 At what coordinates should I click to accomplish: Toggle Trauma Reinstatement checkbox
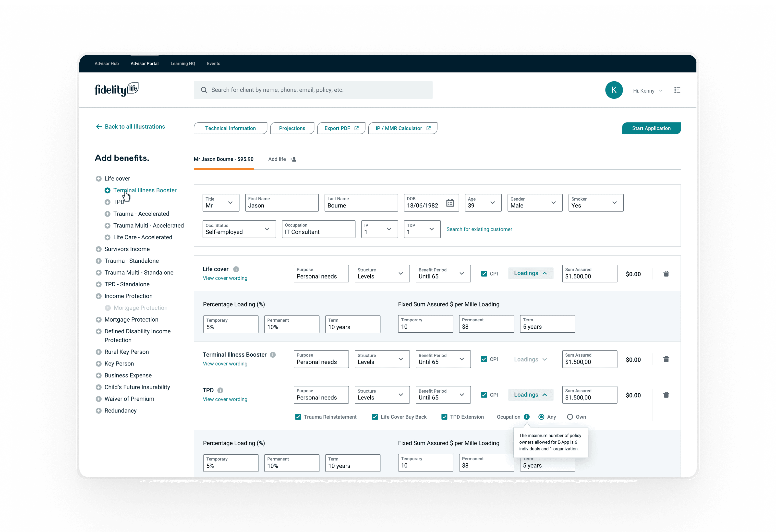298,417
